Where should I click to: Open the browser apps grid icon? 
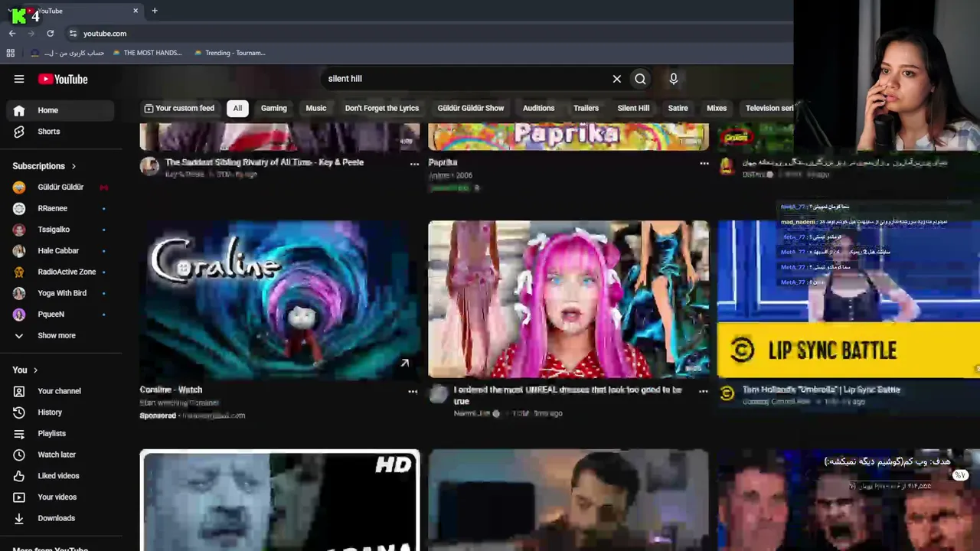pos(11,53)
